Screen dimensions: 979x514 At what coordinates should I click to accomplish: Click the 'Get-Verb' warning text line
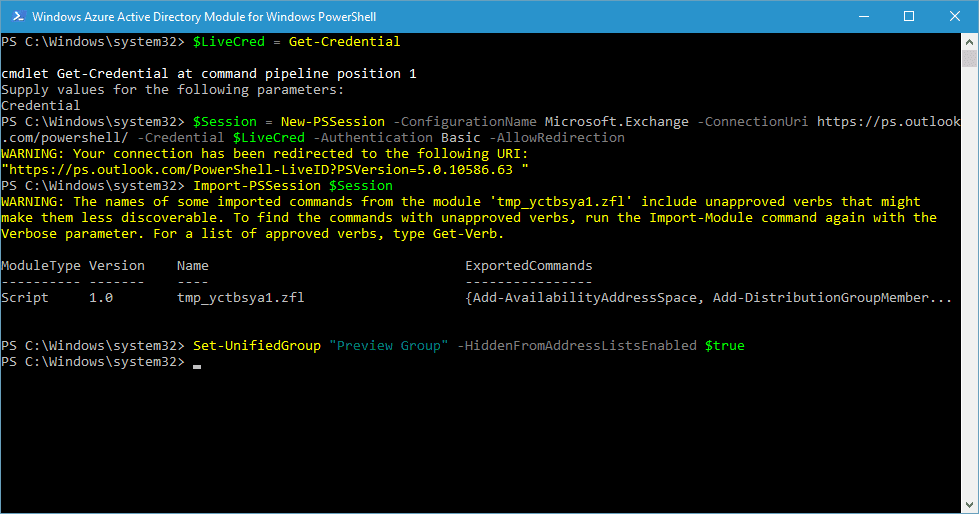(252, 234)
